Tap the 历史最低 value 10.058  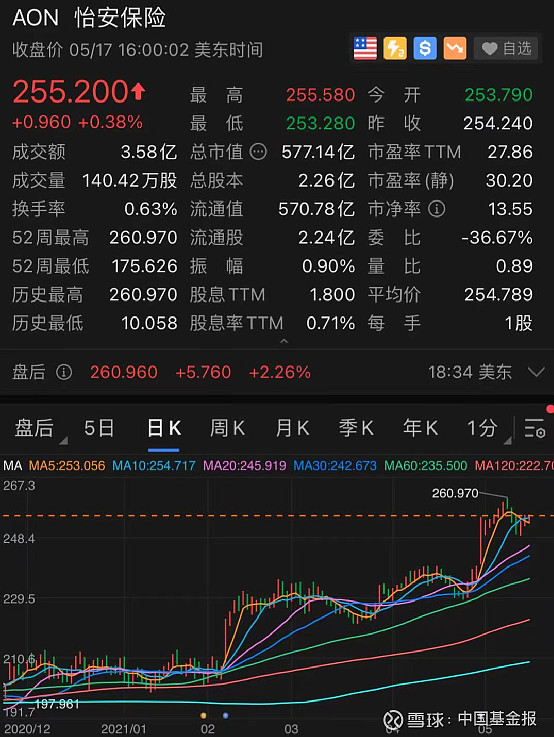click(149, 323)
